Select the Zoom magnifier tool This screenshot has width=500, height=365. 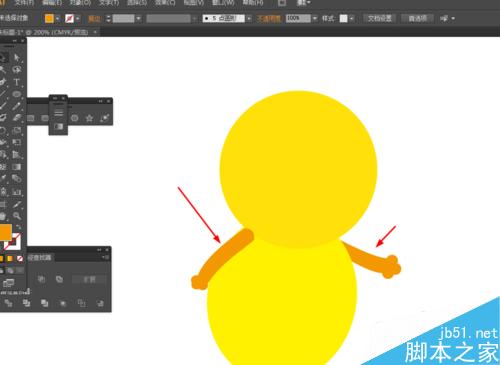click(x=17, y=216)
